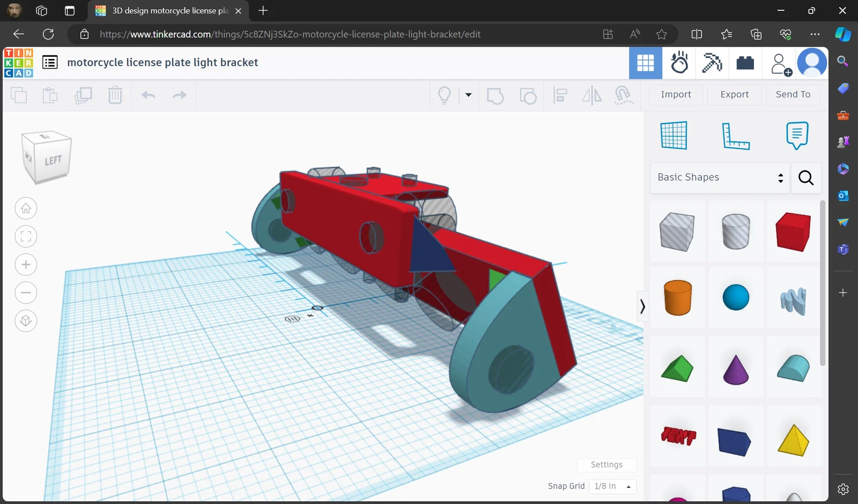Viewport: 858px width, 504px height.
Task: Collapse the shapes panel chevron
Action: tap(642, 306)
